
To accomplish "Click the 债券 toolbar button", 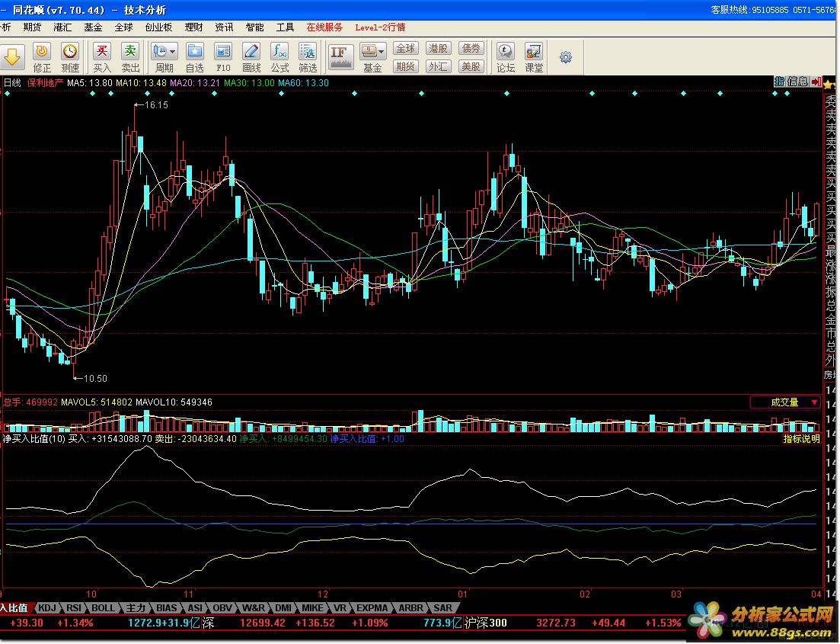I will pos(471,48).
